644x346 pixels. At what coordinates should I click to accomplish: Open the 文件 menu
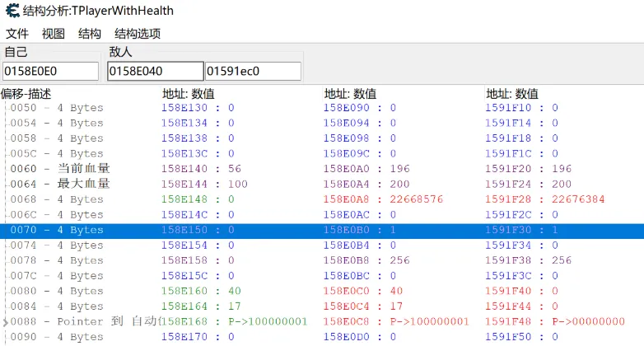[x=17, y=34]
